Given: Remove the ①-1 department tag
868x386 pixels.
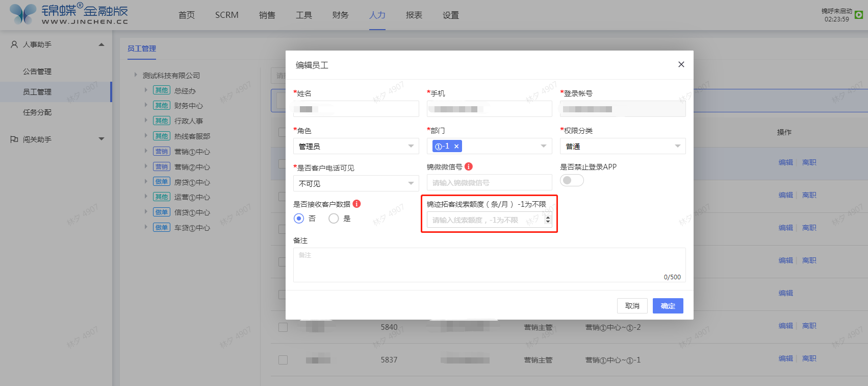Looking at the screenshot, I should point(456,147).
